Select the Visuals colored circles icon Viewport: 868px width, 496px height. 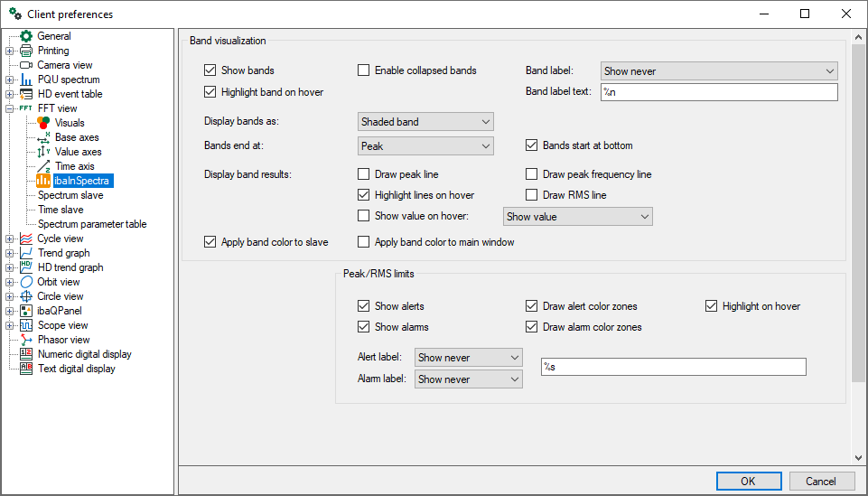click(x=43, y=123)
